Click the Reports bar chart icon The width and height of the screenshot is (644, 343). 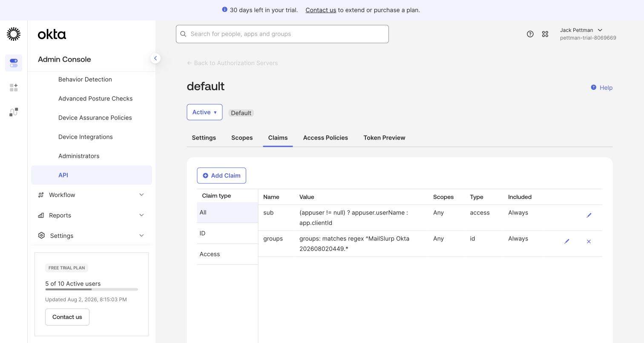click(x=41, y=215)
